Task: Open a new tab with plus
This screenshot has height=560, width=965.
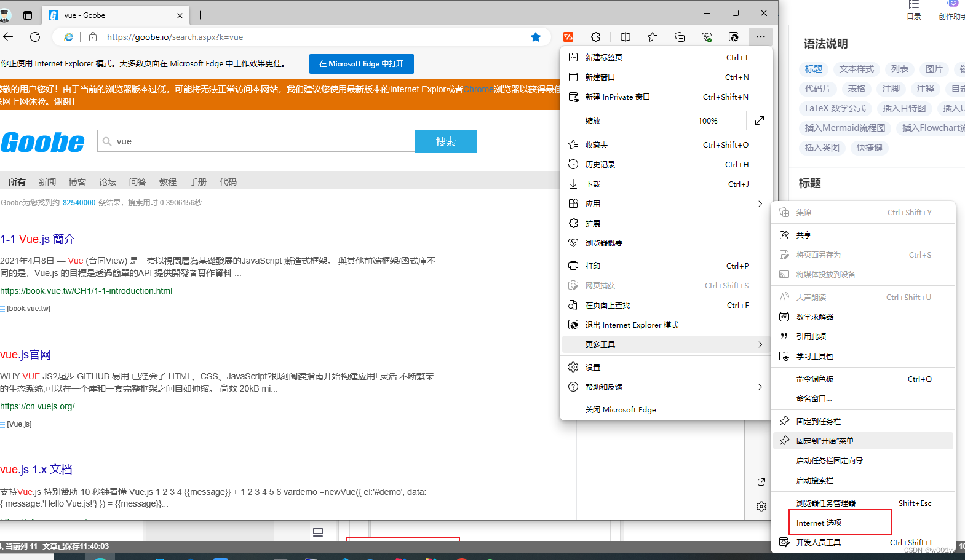Action: [x=200, y=15]
